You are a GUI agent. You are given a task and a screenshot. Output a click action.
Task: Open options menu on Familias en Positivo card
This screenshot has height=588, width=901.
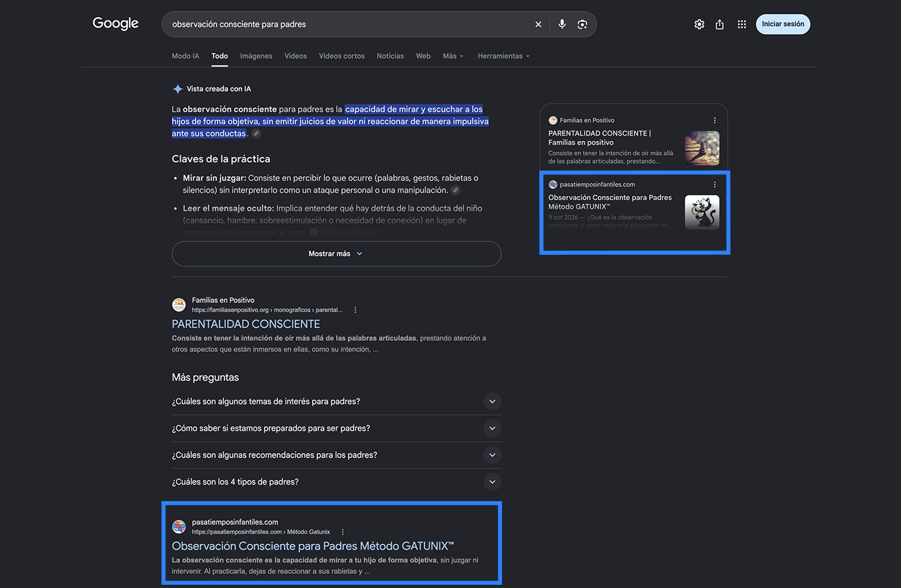coord(714,120)
